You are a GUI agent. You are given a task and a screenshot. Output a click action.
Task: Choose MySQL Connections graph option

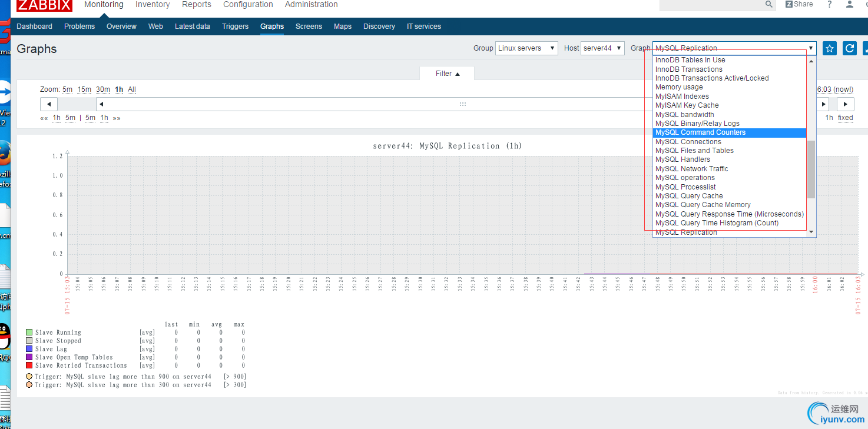pos(730,142)
